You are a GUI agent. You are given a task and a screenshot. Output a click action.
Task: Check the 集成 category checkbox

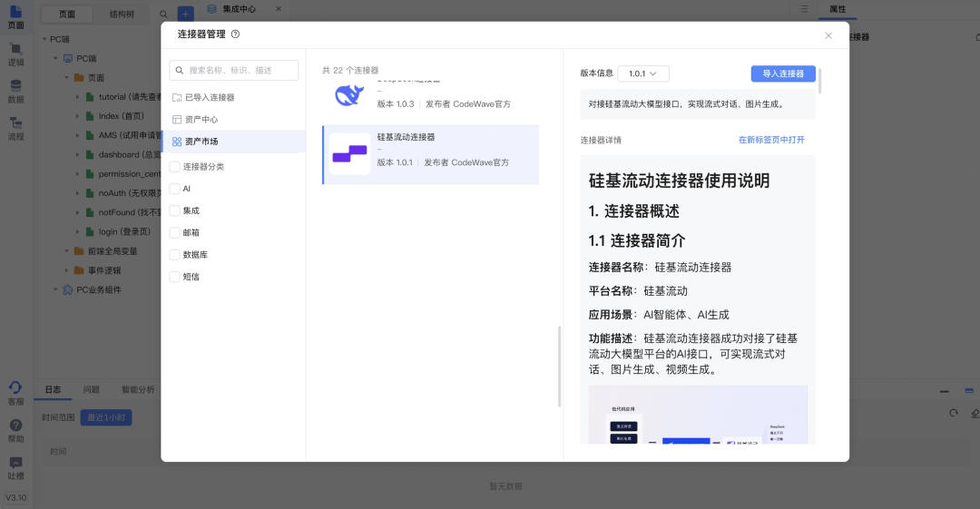(x=175, y=210)
